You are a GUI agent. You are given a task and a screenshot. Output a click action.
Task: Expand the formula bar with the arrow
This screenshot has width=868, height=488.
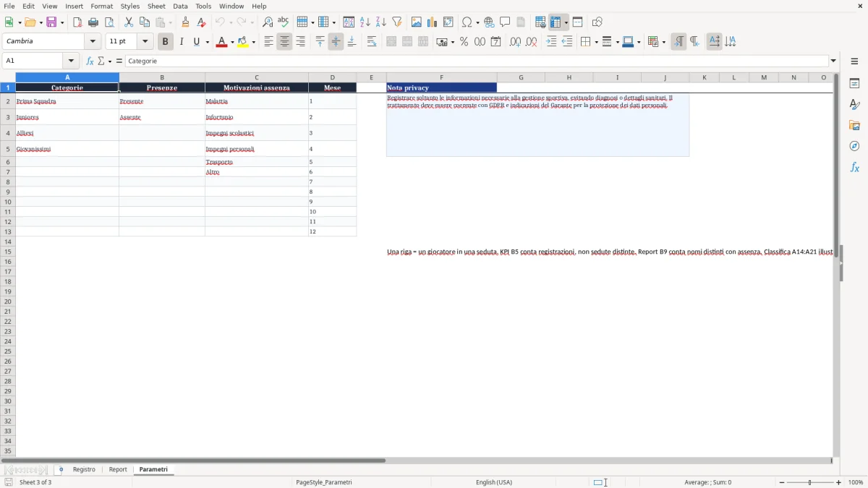click(x=833, y=61)
